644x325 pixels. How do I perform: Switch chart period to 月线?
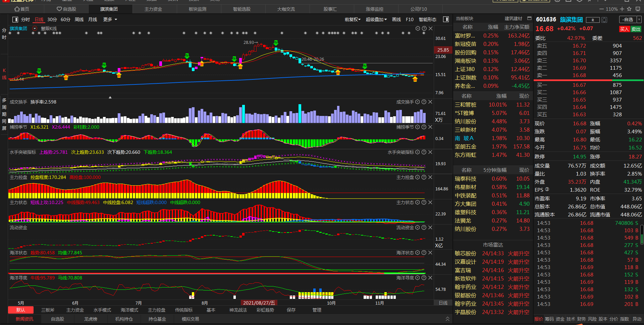(93, 19)
